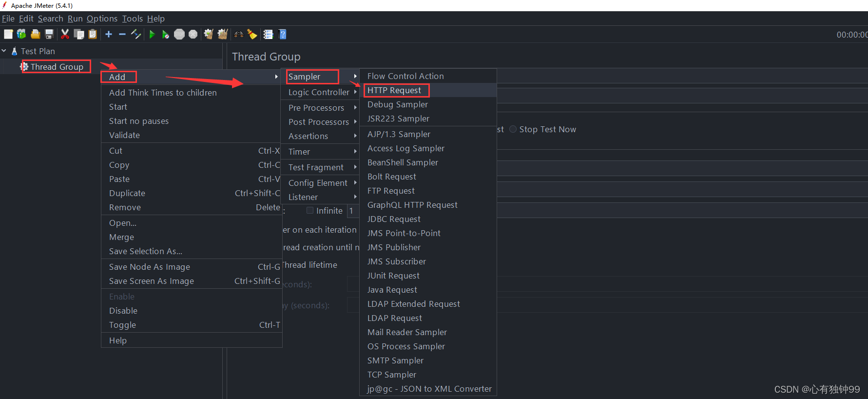Image resolution: width=868 pixels, height=399 pixels.
Task: Select GraphQL HTTP Request entry
Action: click(428, 205)
